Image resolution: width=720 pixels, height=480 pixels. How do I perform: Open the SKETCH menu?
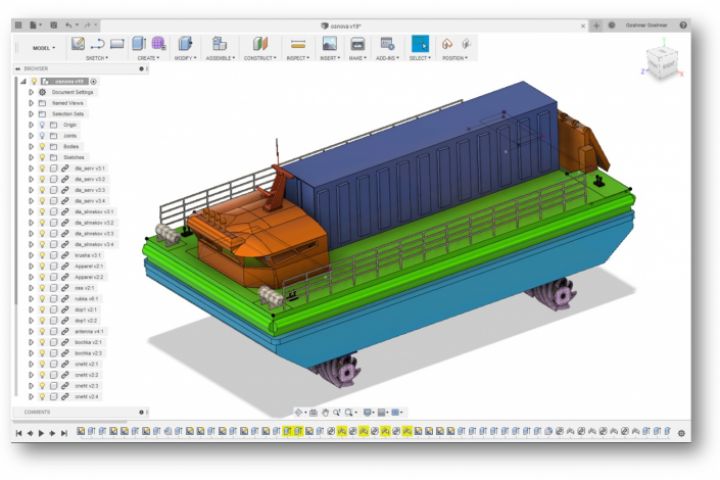[x=97, y=58]
